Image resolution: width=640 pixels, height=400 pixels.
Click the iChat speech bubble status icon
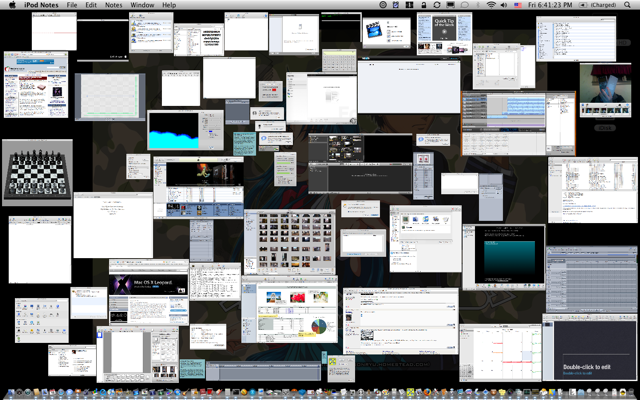[464, 5]
